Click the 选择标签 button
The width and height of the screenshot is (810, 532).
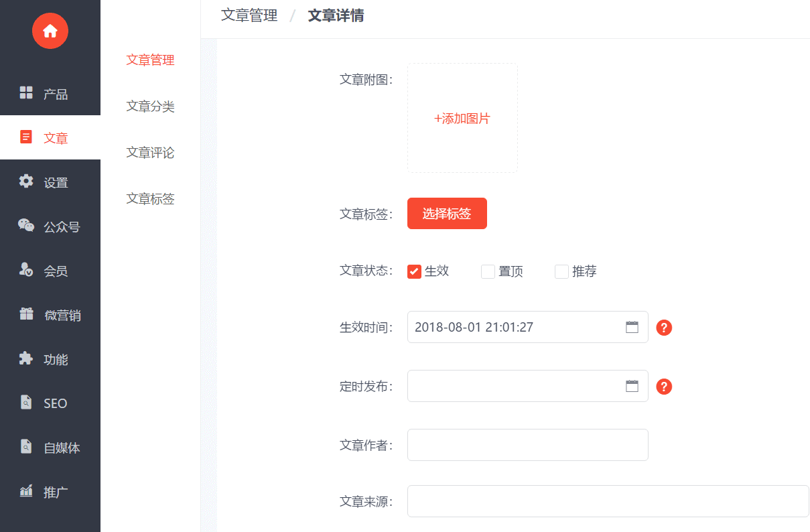pos(447,213)
